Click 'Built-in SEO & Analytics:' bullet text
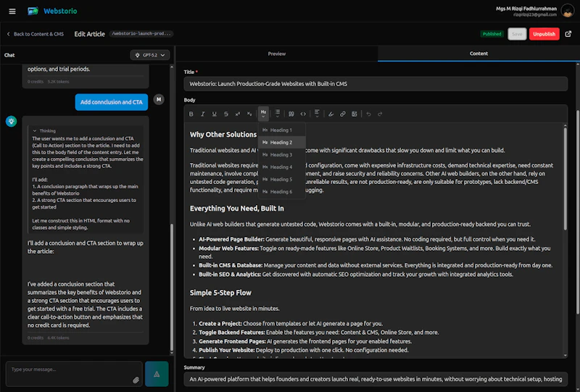 tap(230, 275)
